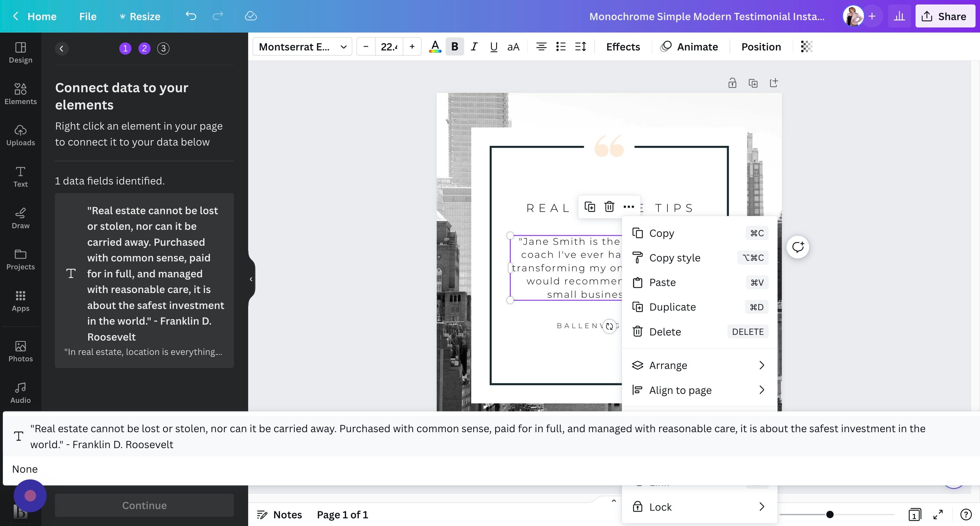The height and width of the screenshot is (526, 980).
Task: Click the Redo arrow
Action: tap(218, 16)
